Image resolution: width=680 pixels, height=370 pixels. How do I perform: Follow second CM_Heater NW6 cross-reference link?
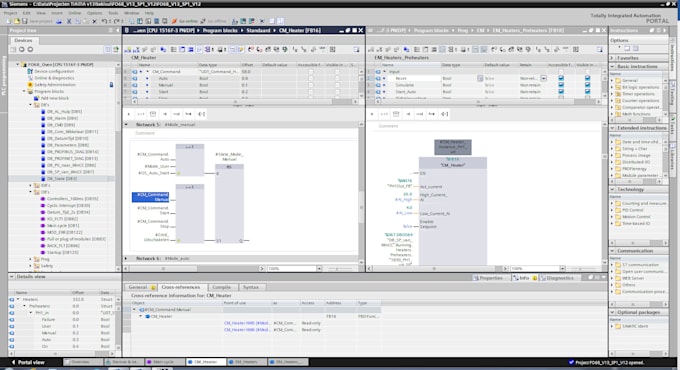click(x=247, y=330)
